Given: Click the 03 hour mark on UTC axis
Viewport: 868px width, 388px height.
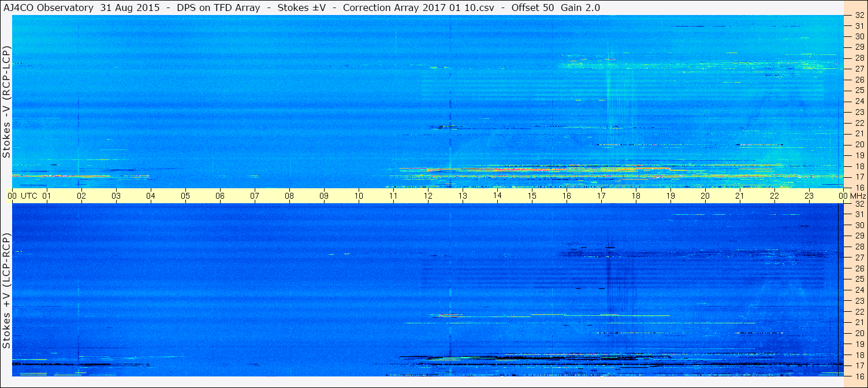Looking at the screenshot, I should 116,196.
